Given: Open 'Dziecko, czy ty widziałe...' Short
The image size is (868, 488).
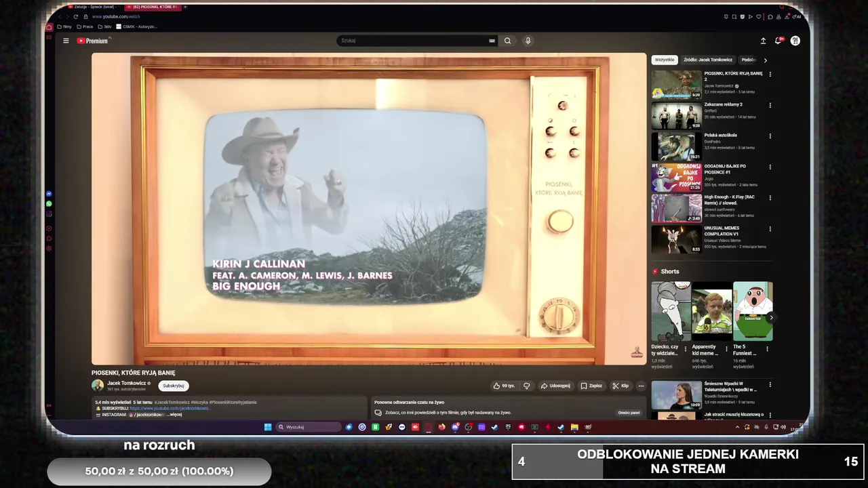Looking at the screenshot, I should (x=671, y=312).
